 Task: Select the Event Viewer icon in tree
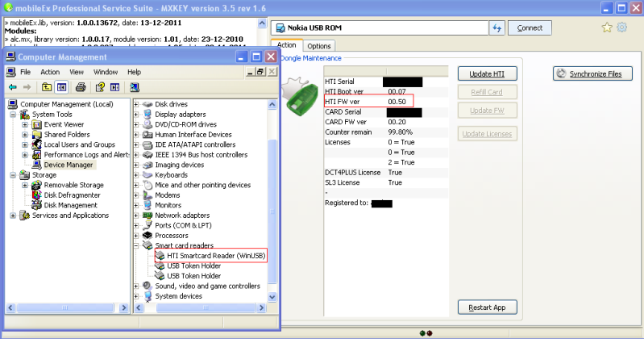(x=37, y=124)
